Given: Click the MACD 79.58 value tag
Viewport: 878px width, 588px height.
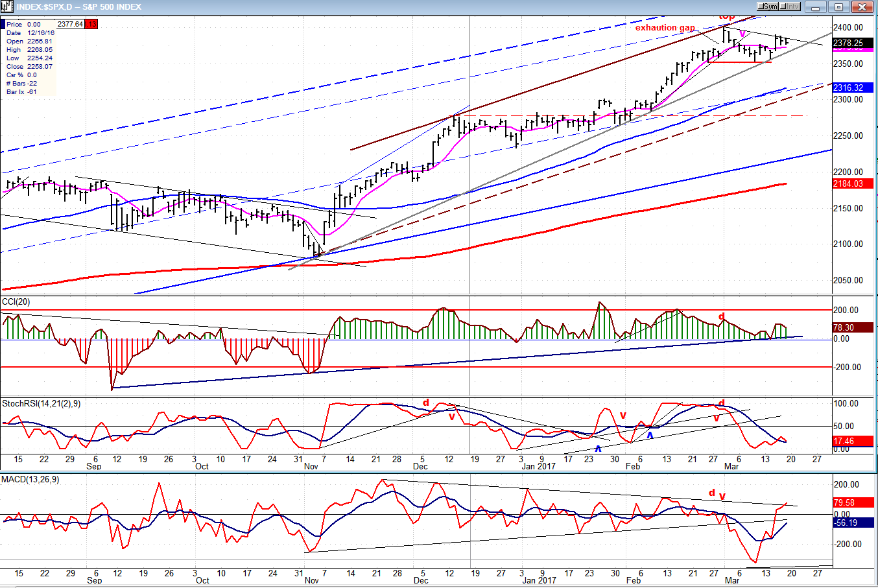Looking at the screenshot, I should (x=852, y=502).
